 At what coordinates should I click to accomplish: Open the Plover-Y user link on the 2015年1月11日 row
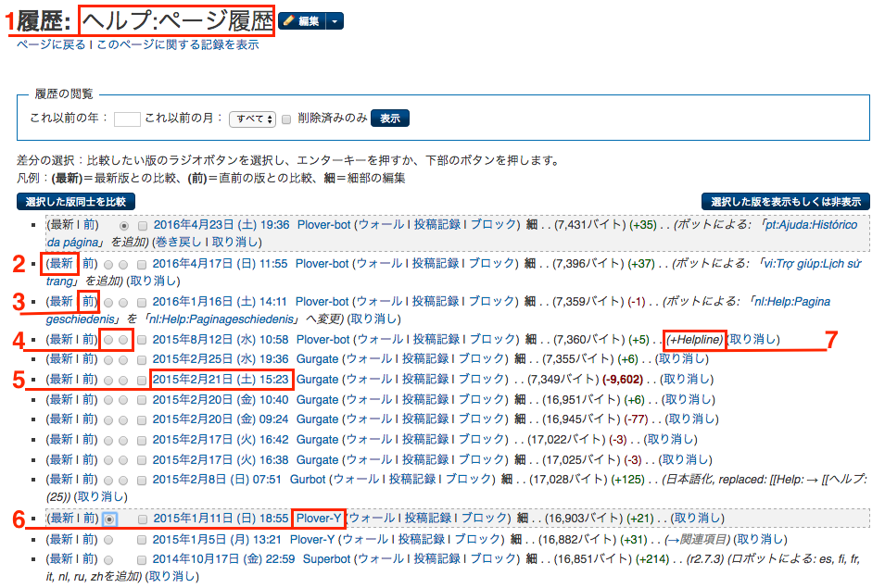(x=319, y=519)
